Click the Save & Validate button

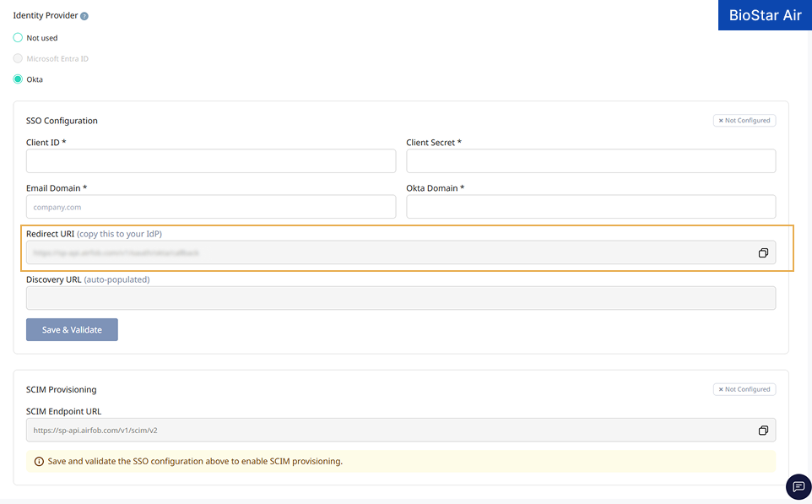pyautogui.click(x=72, y=329)
